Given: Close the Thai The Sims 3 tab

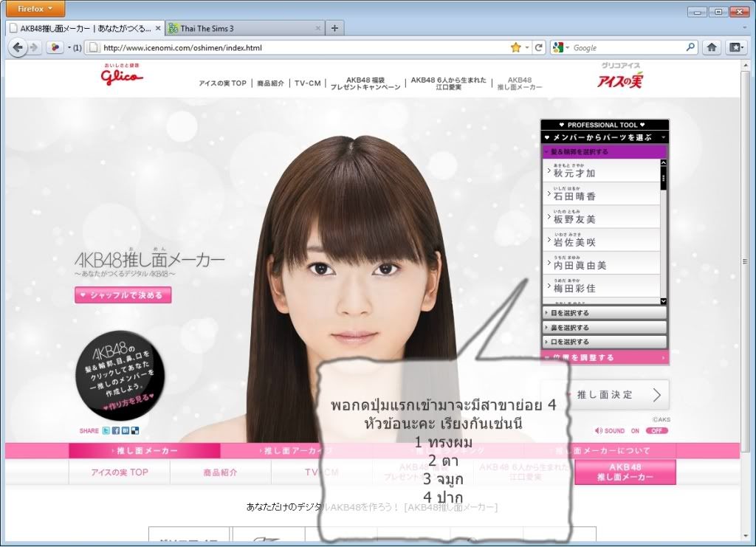Looking at the screenshot, I should [317, 29].
